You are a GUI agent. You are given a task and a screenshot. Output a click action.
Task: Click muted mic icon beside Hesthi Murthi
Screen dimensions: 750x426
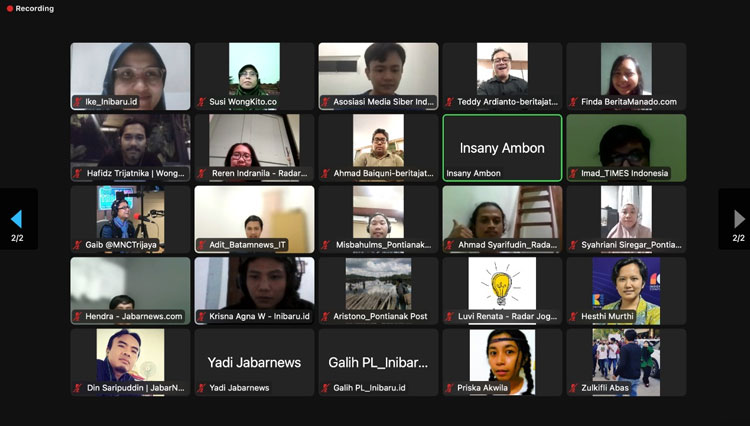[x=574, y=316]
